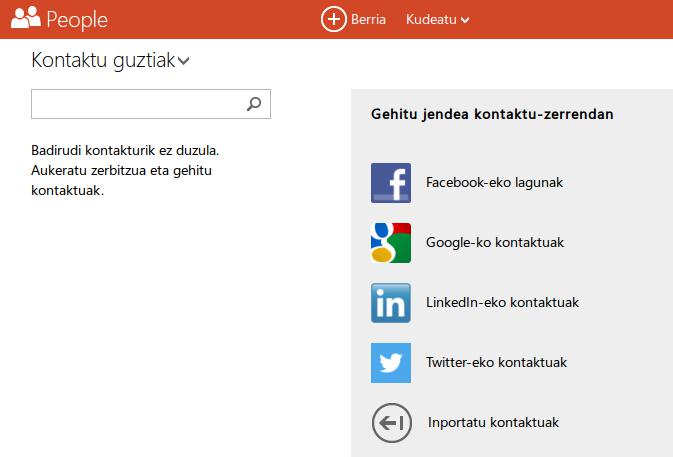
Task: Click the People logo icon
Action: [x=25, y=18]
